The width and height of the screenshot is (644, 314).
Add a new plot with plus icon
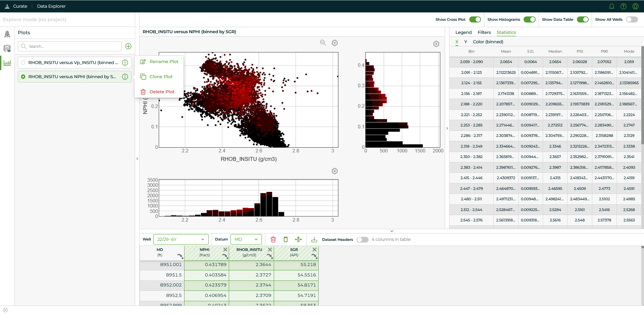128,46
